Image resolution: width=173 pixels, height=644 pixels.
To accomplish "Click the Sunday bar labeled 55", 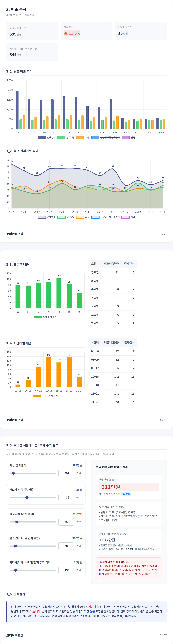I will (x=79, y=301).
